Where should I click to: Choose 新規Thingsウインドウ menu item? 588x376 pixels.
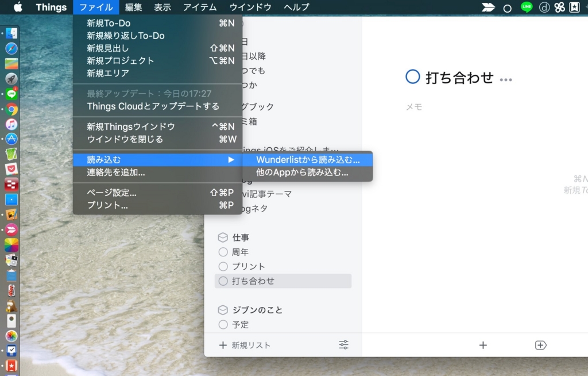(x=157, y=126)
